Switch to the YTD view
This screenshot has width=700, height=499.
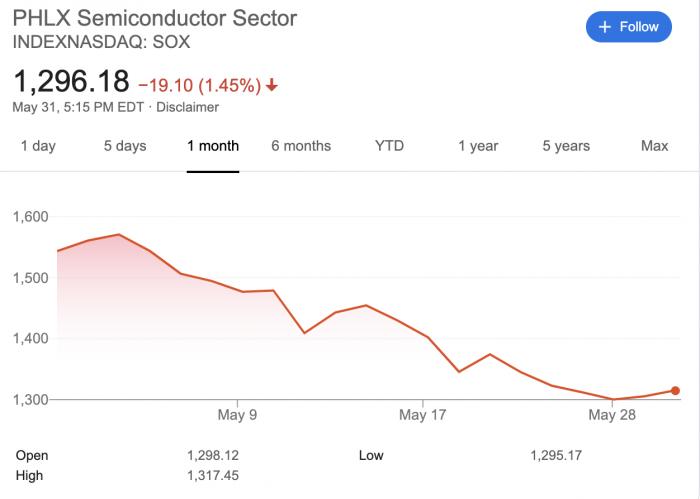pos(389,146)
